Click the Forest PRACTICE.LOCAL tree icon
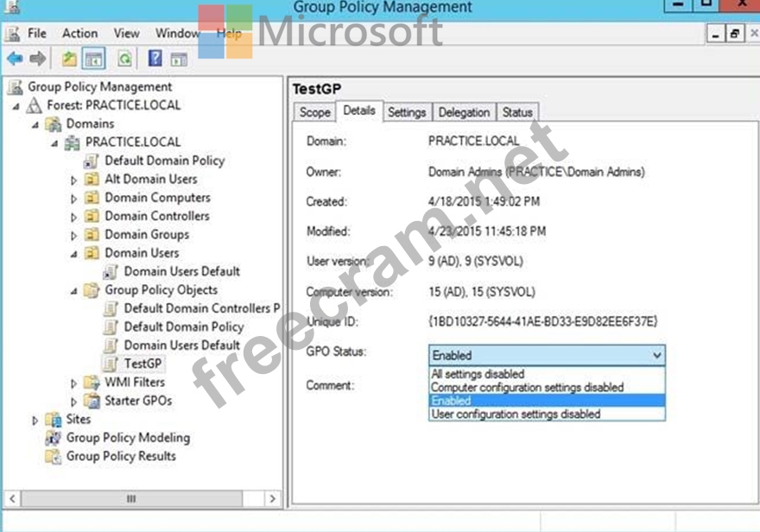The height and width of the screenshot is (532, 760). point(34,105)
